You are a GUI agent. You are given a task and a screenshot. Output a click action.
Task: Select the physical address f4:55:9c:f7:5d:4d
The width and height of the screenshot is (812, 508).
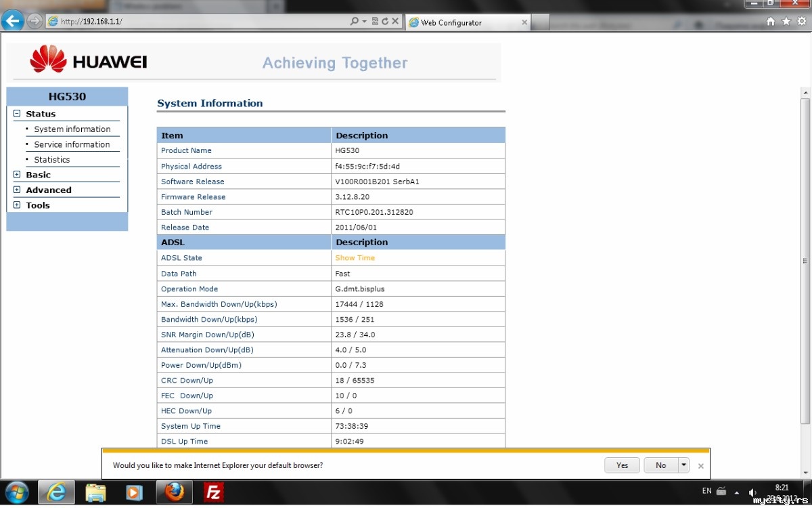coord(367,166)
